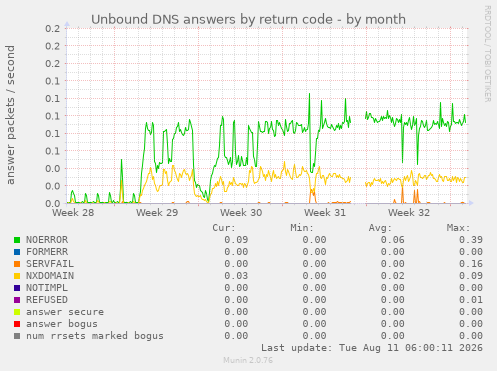Click SERVFAIL max value 0.16
This screenshot has height=371, width=497.
[471, 264]
